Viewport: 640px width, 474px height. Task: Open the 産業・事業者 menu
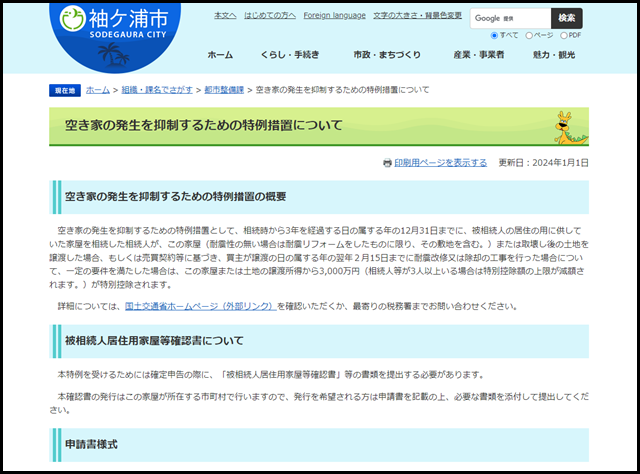[479, 55]
